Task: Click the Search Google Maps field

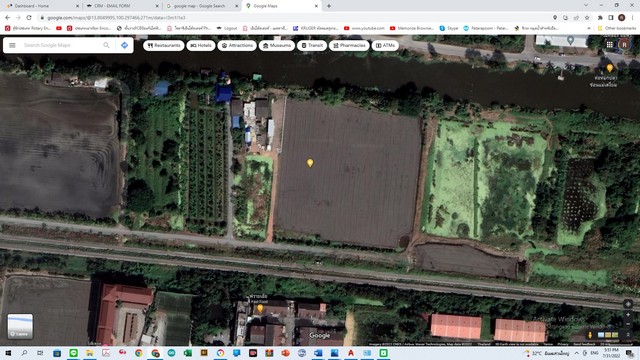Action: tap(60, 45)
